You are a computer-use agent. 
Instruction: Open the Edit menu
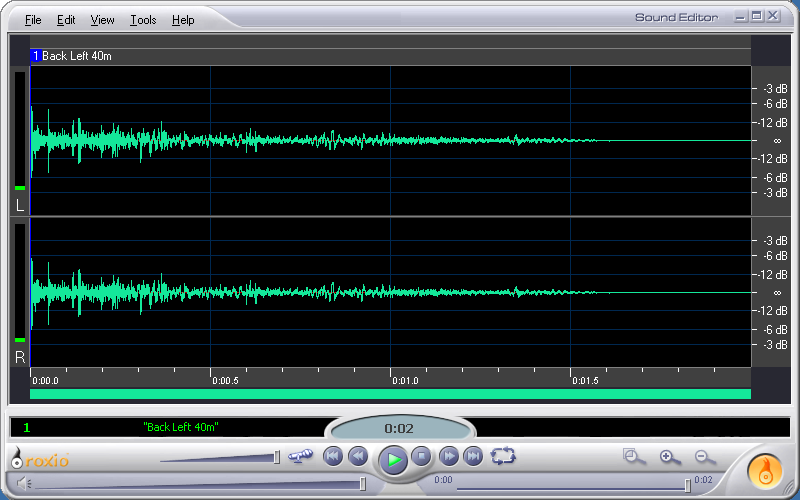coord(66,20)
